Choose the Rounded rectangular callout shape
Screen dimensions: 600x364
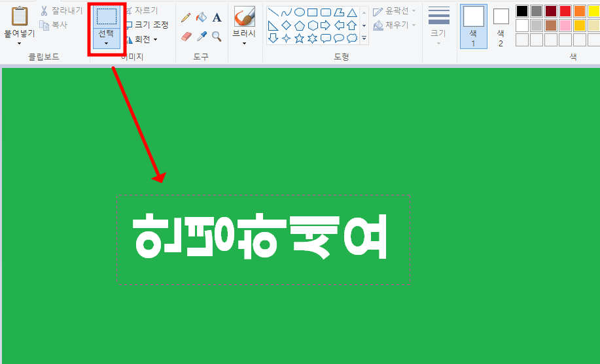point(326,39)
